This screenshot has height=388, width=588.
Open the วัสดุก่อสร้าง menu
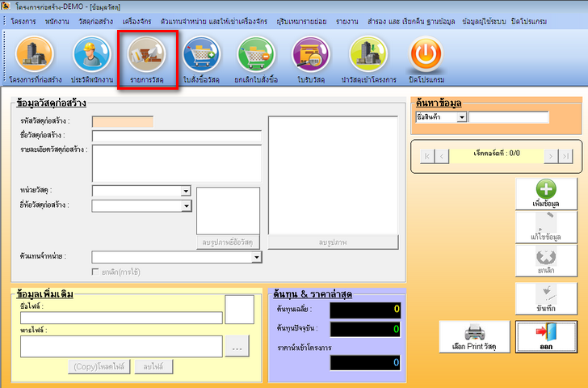[x=95, y=21]
